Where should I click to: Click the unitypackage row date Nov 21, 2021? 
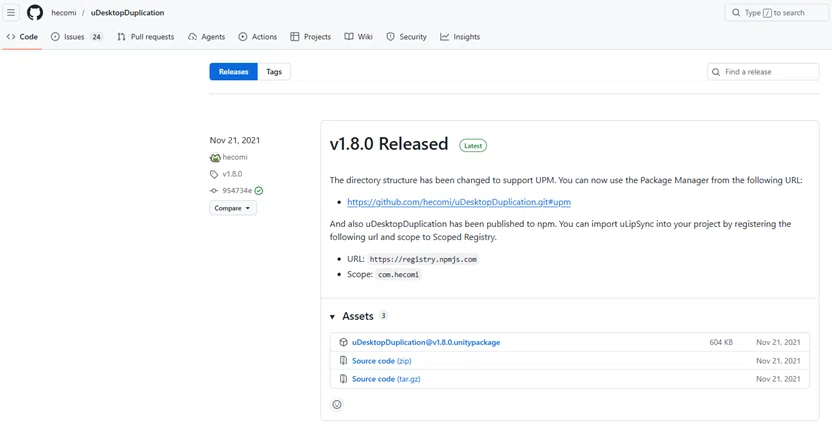(x=778, y=343)
